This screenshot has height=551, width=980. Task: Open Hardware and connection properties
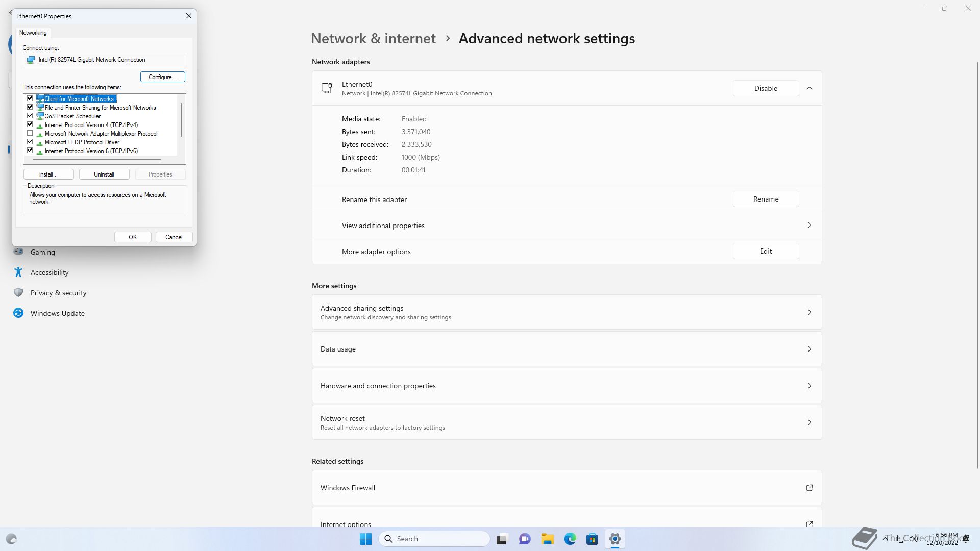pos(567,386)
